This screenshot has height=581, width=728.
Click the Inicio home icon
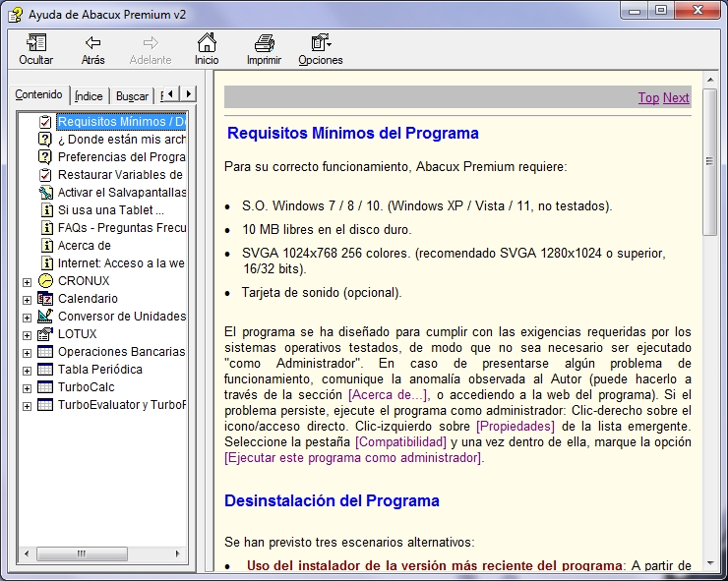tap(207, 43)
